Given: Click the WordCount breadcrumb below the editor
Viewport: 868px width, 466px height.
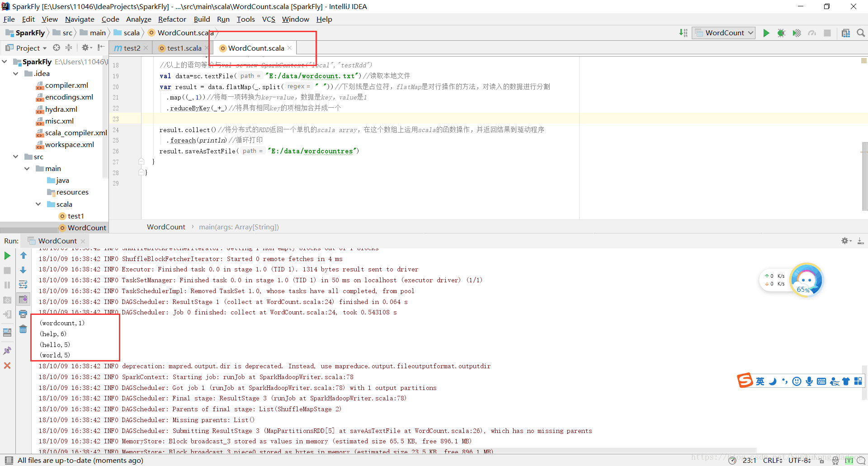Looking at the screenshot, I should 166,227.
